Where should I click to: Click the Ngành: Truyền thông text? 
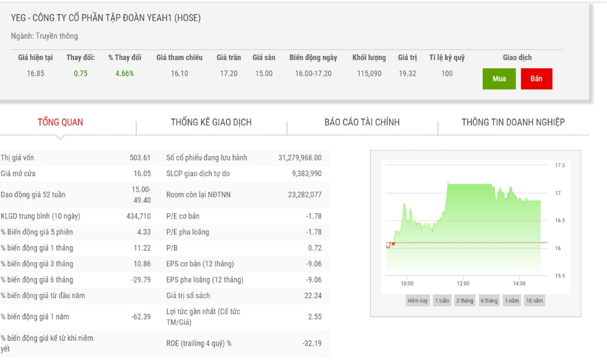click(x=45, y=36)
